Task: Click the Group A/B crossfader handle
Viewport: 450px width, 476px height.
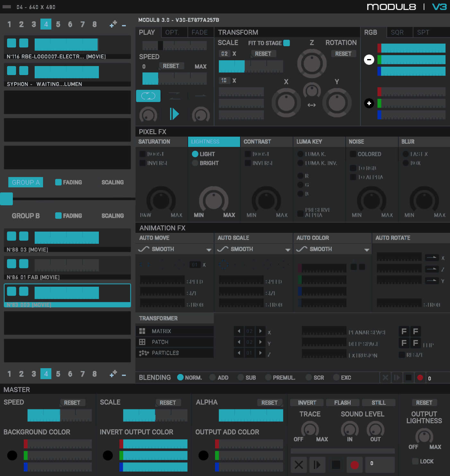Action: [6, 199]
